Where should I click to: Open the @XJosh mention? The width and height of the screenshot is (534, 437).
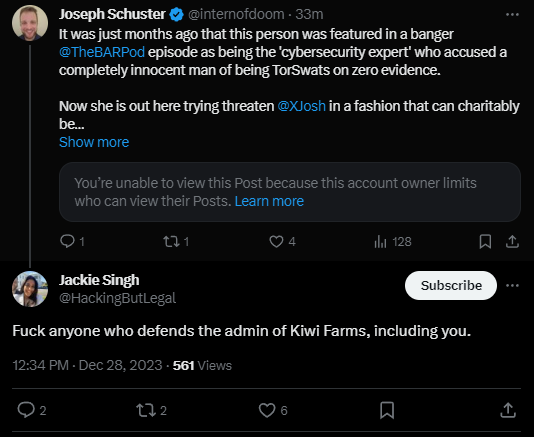coord(301,106)
